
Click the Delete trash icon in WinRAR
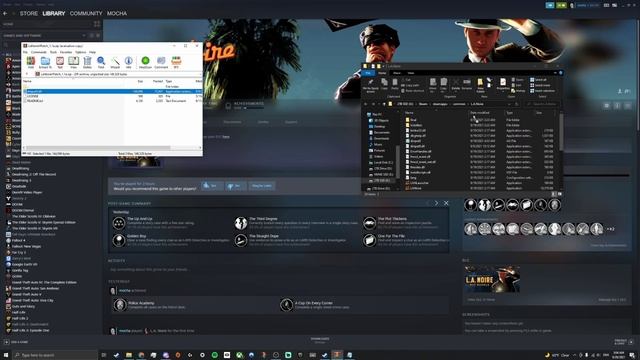coord(87,62)
